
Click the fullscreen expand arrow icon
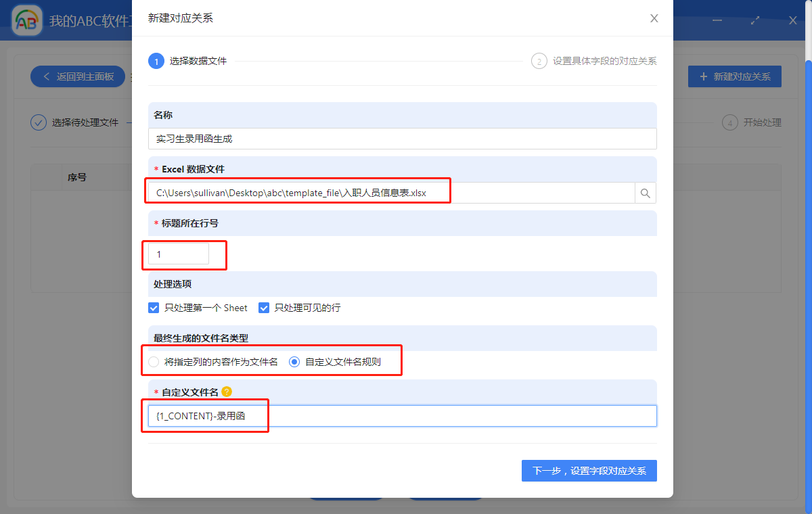coord(754,20)
